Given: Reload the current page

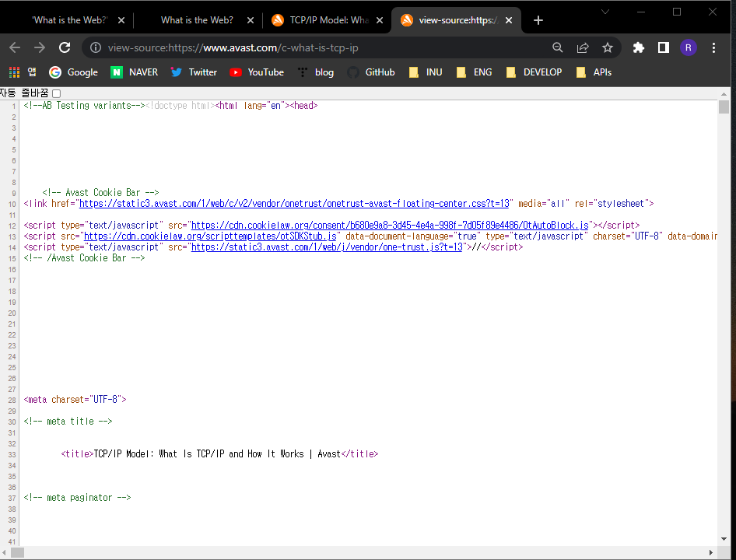Looking at the screenshot, I should pyautogui.click(x=65, y=47).
